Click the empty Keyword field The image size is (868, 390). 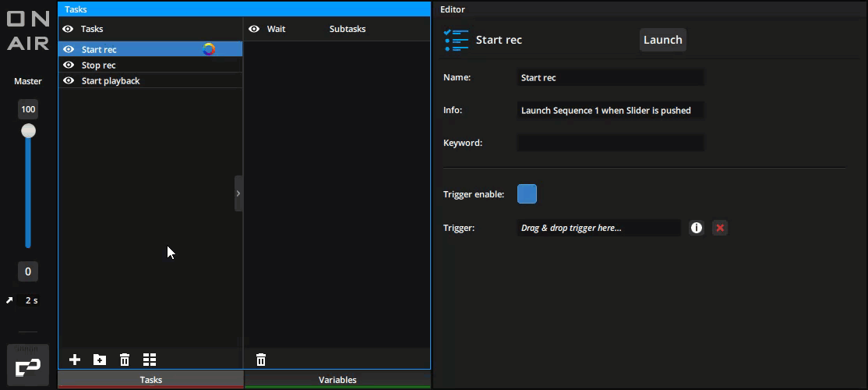point(611,143)
